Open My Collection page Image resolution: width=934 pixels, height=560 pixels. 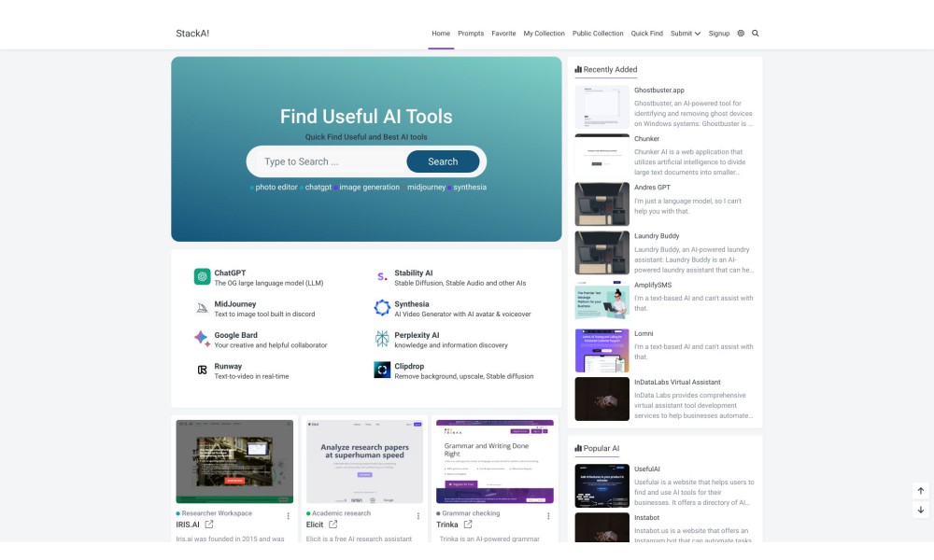click(544, 34)
